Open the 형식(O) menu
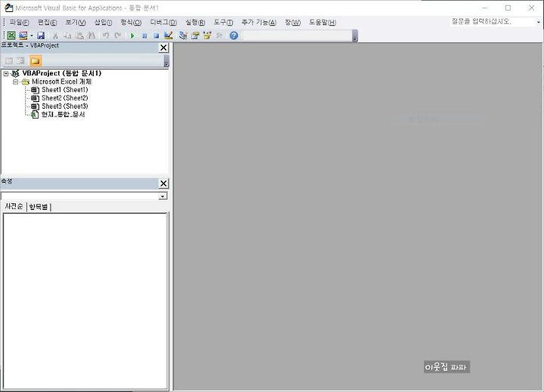The width and height of the screenshot is (544, 392). (131, 22)
